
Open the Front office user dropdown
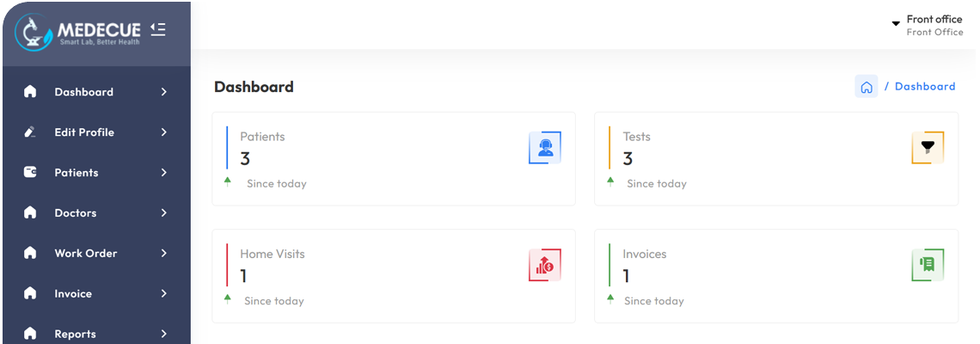pyautogui.click(x=927, y=25)
